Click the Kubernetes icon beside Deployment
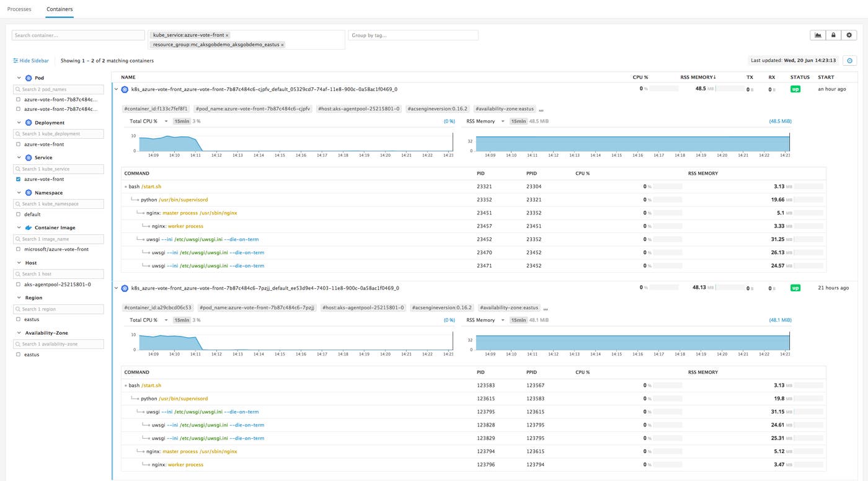868x481 pixels. point(29,123)
